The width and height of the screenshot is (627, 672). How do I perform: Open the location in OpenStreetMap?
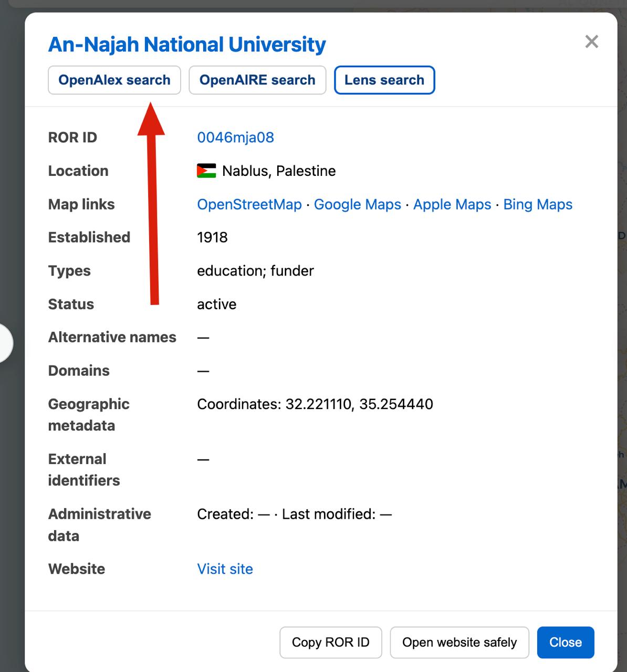(249, 205)
